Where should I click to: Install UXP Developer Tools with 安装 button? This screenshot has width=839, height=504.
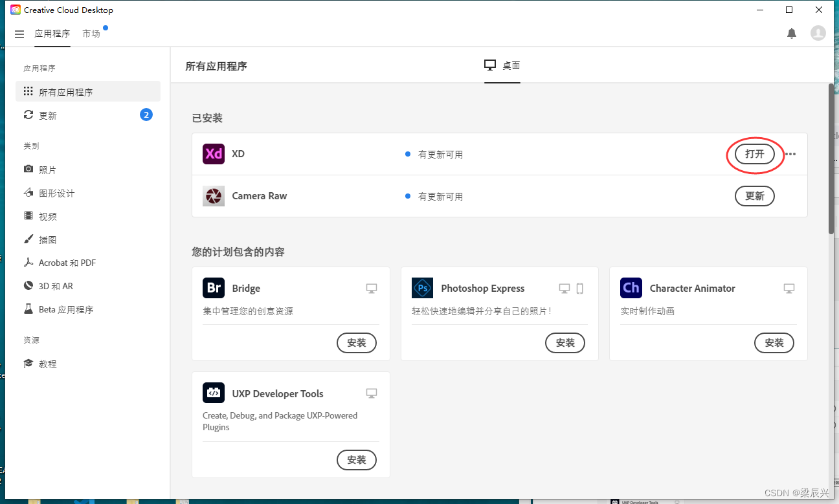(x=357, y=460)
